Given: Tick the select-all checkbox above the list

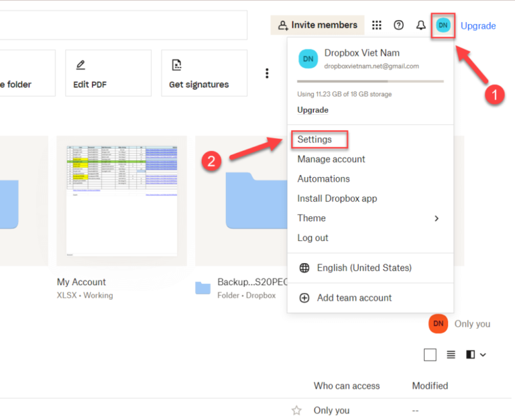Looking at the screenshot, I should 430,354.
